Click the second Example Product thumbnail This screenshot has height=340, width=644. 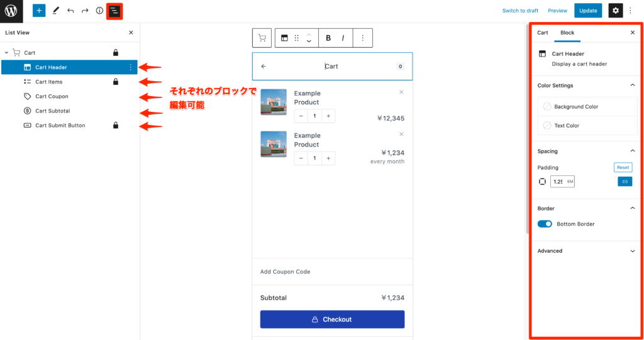pos(274,144)
